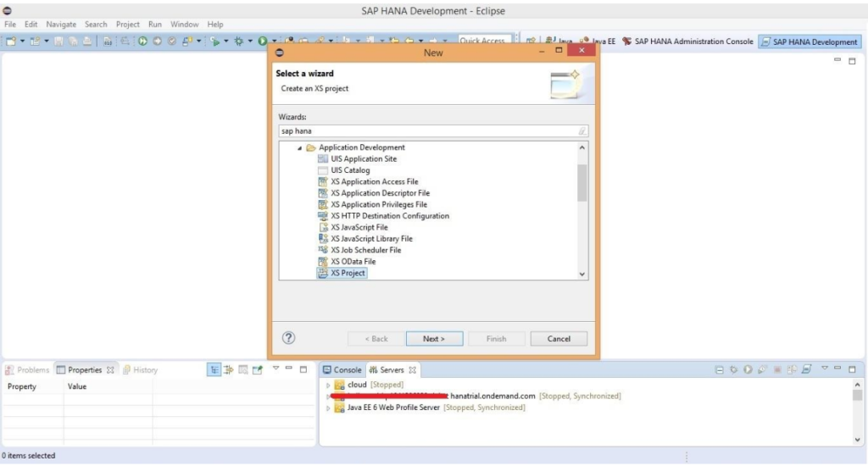
Task: Clear the wizard filter text icon
Action: pyautogui.click(x=582, y=131)
